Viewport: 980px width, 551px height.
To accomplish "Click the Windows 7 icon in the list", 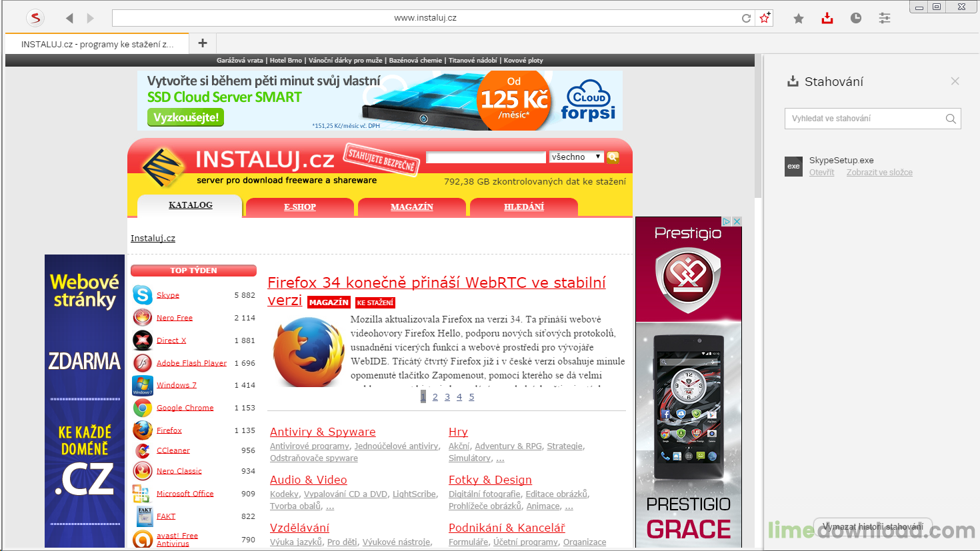I will click(142, 385).
